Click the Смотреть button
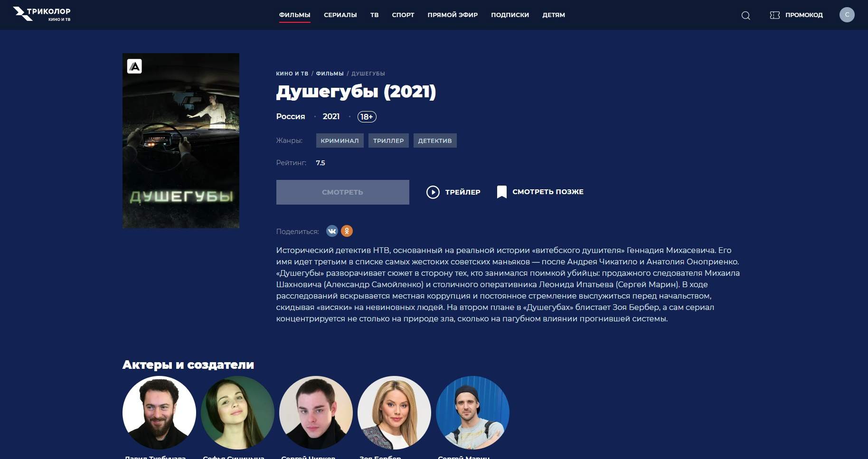This screenshot has width=868, height=459. click(x=343, y=192)
